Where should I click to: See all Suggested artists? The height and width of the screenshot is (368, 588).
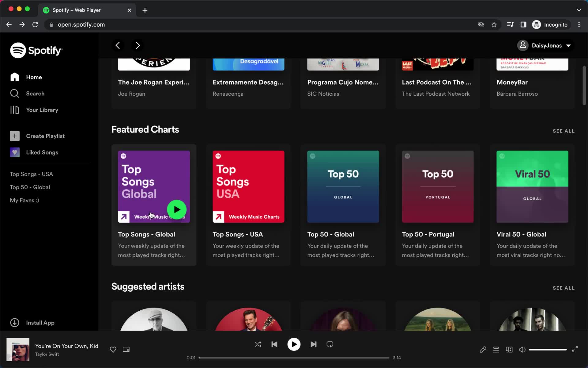tap(563, 288)
